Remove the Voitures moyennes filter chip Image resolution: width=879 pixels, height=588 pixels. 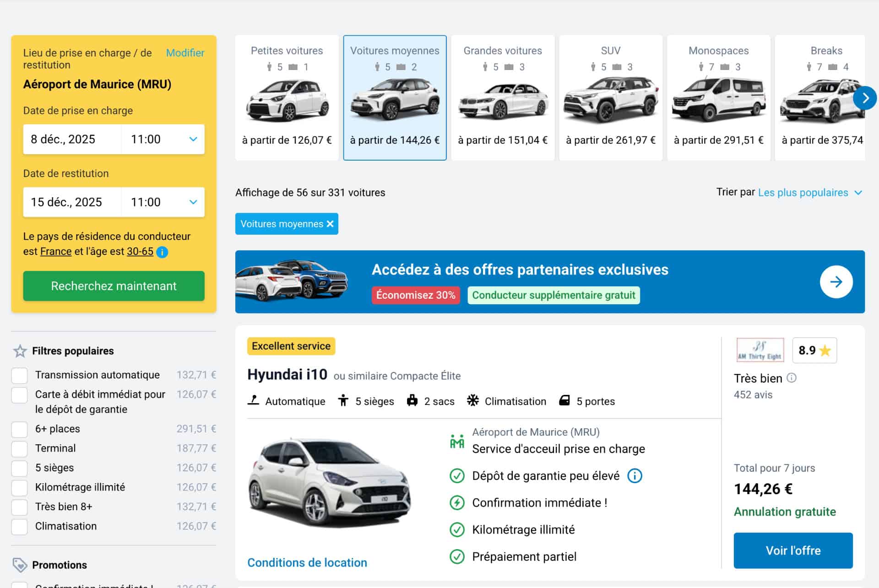coord(329,224)
